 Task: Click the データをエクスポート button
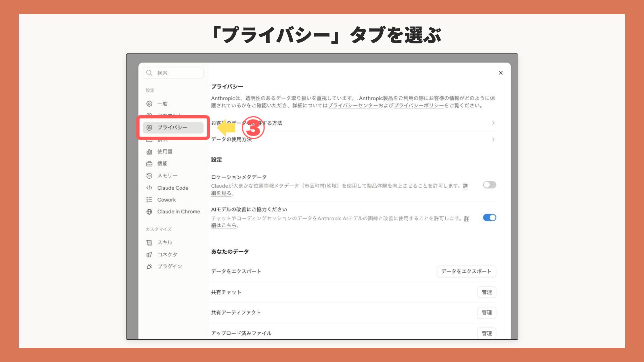point(466,271)
